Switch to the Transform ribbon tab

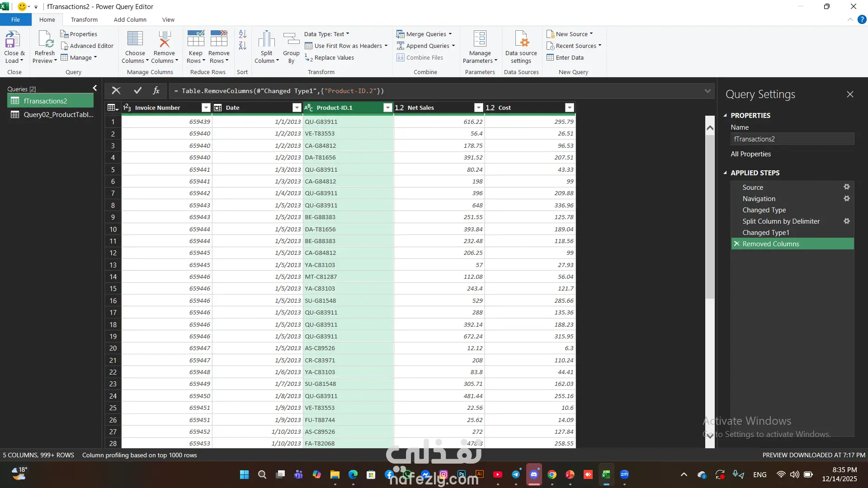click(x=84, y=19)
